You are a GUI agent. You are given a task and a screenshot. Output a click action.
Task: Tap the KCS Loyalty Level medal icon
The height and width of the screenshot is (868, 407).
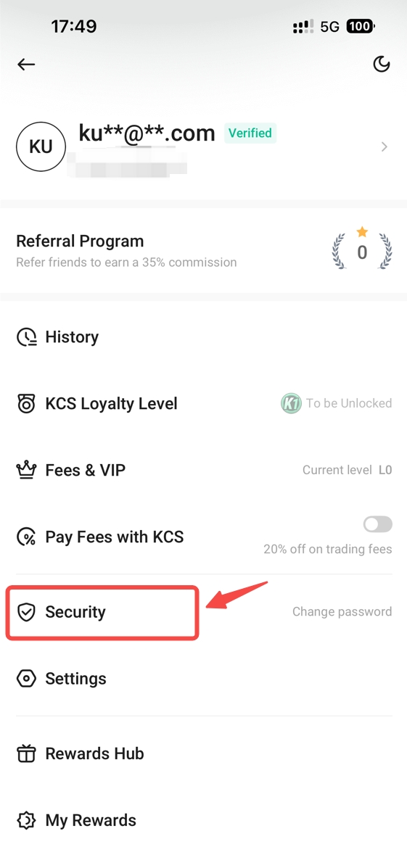tap(27, 404)
